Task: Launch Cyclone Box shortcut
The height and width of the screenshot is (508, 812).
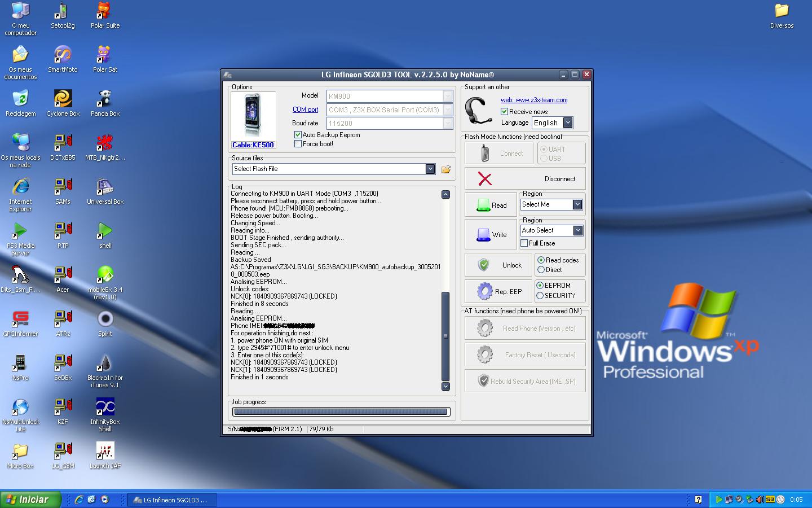Action: (x=63, y=103)
